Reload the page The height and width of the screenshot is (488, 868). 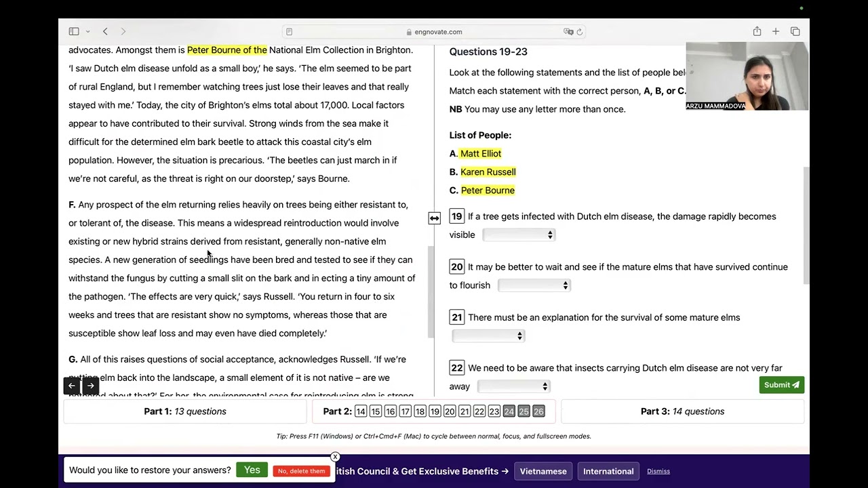point(580,32)
